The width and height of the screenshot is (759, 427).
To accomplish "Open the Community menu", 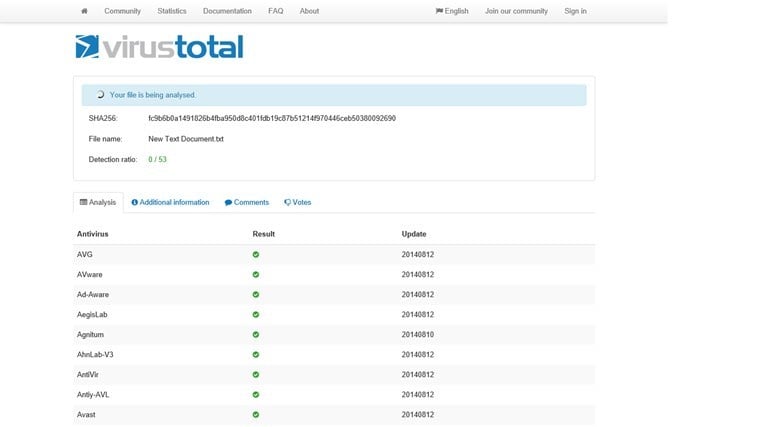I will click(x=122, y=11).
